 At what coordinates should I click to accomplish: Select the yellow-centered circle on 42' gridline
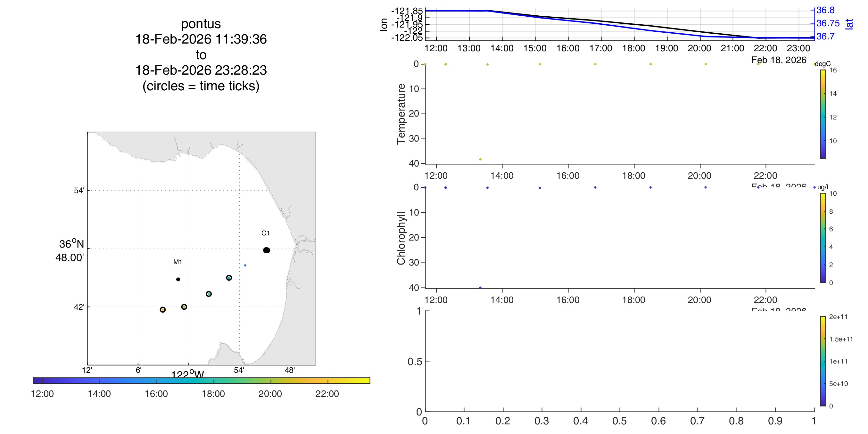(x=184, y=307)
